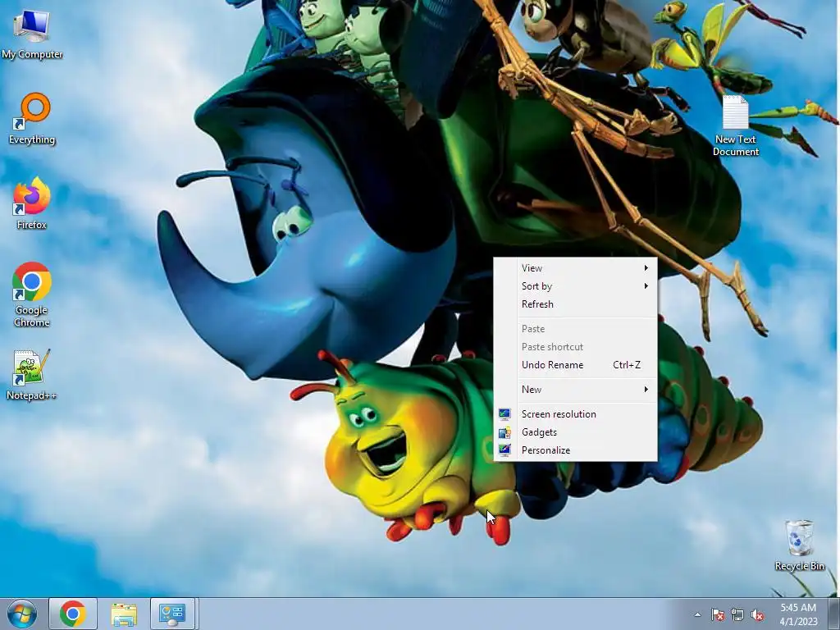This screenshot has width=840, height=630.
Task: Select the Notepad++ desktop shortcut
Action: pos(32,375)
